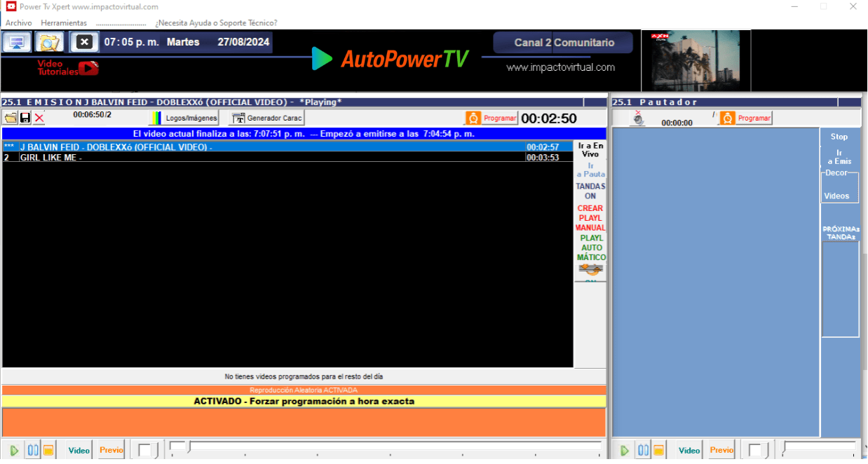Click Ir a En Vivo
Viewport: 868px width, 464px height.
pos(590,149)
